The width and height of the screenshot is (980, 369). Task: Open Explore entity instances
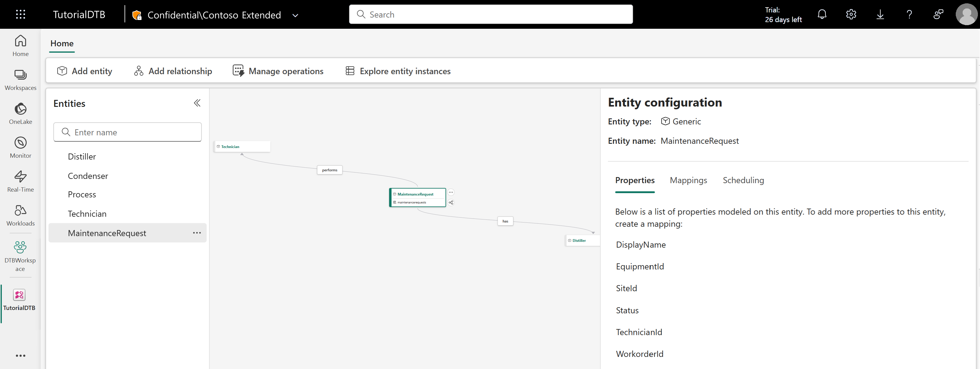398,71
